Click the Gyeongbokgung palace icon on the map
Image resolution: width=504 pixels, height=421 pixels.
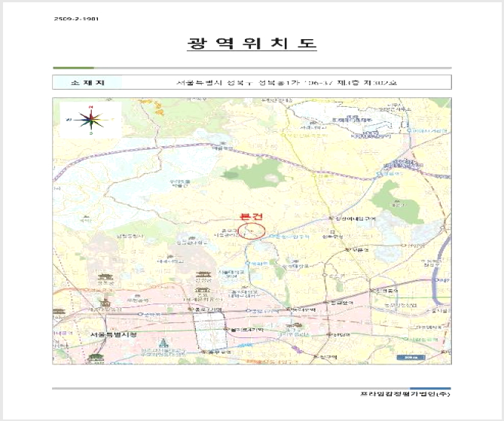[x=105, y=277]
